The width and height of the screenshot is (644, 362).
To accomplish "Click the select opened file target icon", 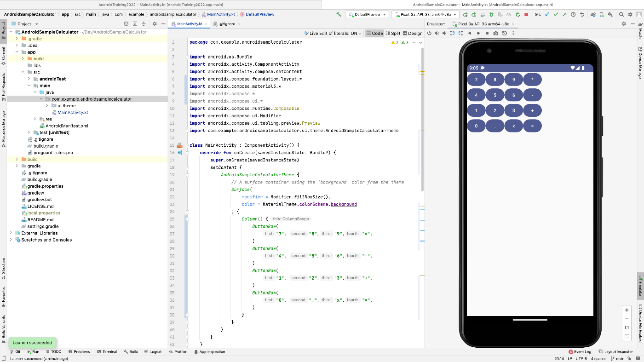I will coord(126,24).
